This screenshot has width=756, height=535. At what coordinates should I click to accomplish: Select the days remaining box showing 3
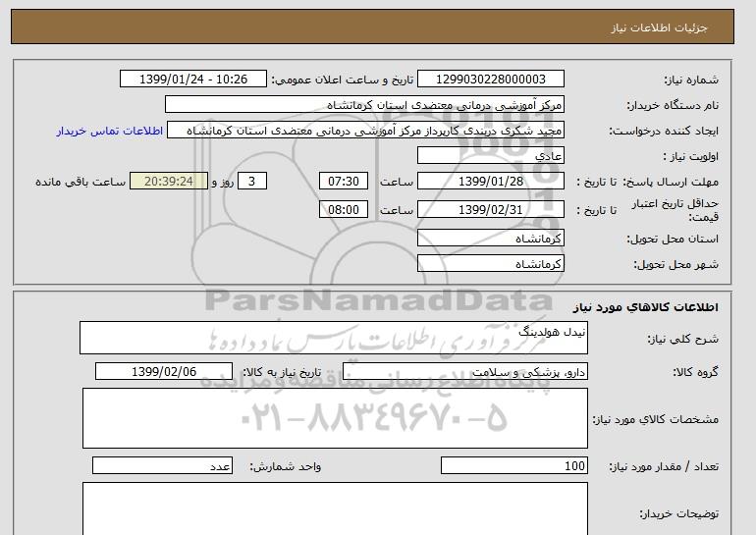click(251, 182)
